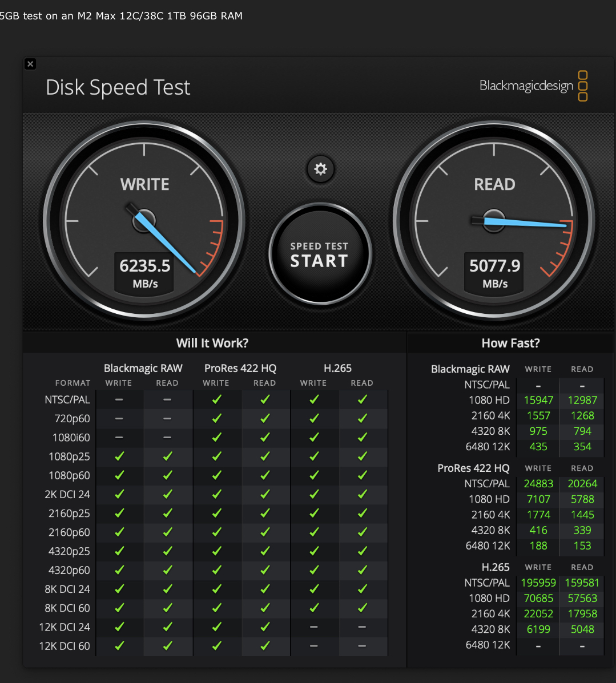Viewport: 616px width, 683px height.
Task: Toggle the 1080p25 Blackmagic RAW write checkmark
Action: [x=119, y=456]
